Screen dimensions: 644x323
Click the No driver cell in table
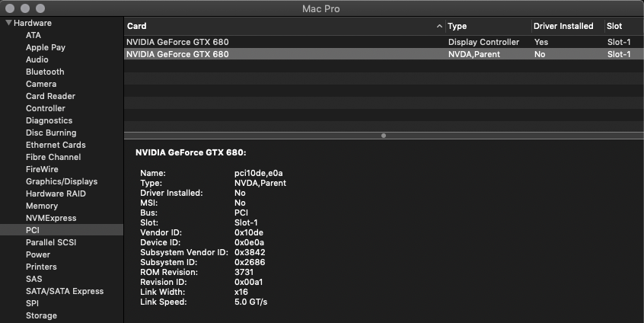pyautogui.click(x=540, y=54)
